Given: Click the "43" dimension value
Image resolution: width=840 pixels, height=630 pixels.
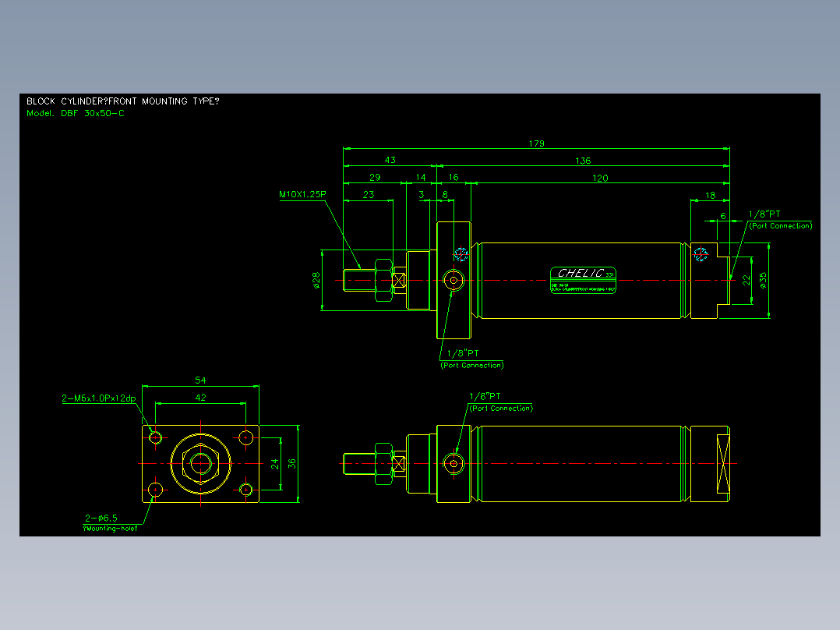Looking at the screenshot, I should 390,160.
